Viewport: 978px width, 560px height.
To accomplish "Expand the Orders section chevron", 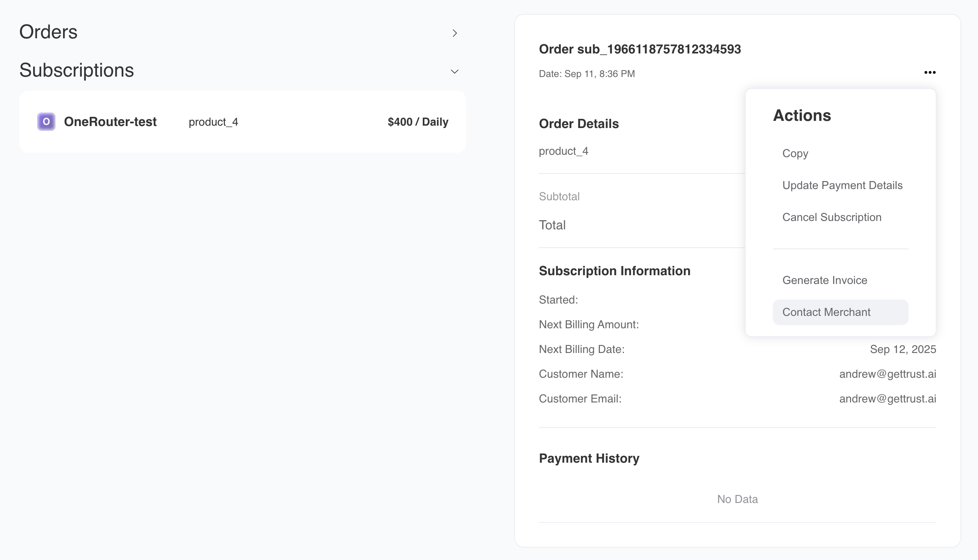I will point(454,33).
